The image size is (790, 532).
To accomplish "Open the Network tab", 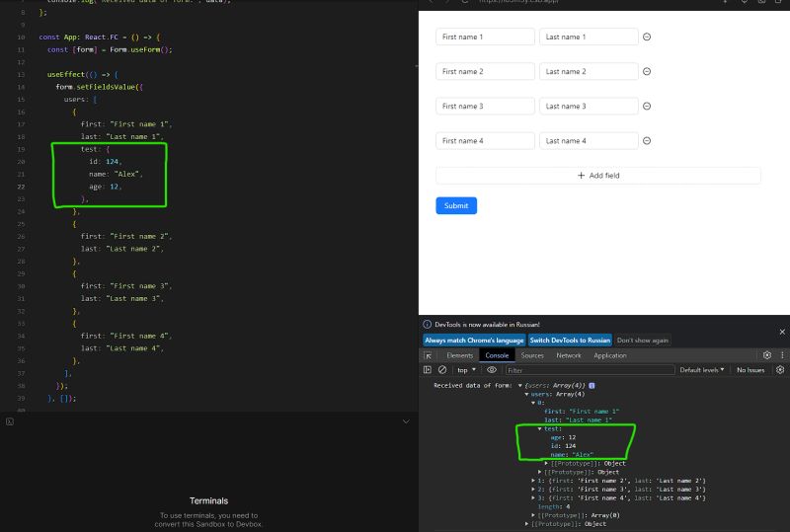I will [x=569, y=355].
